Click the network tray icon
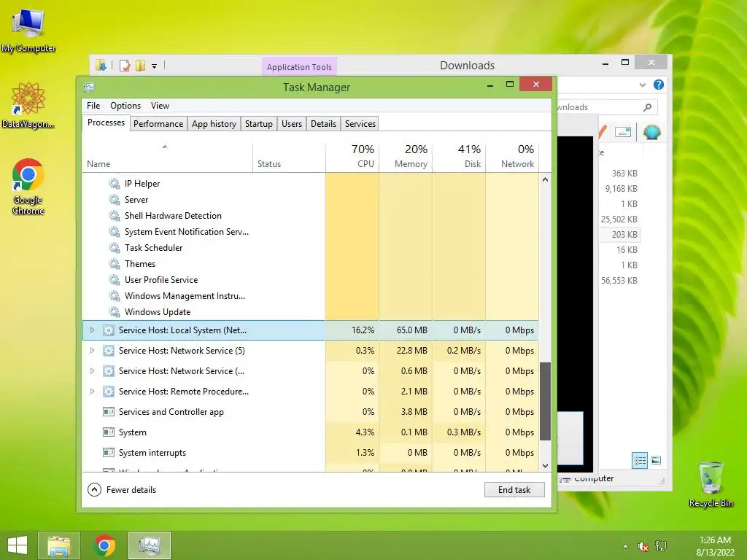The width and height of the screenshot is (747, 560). 661,546
